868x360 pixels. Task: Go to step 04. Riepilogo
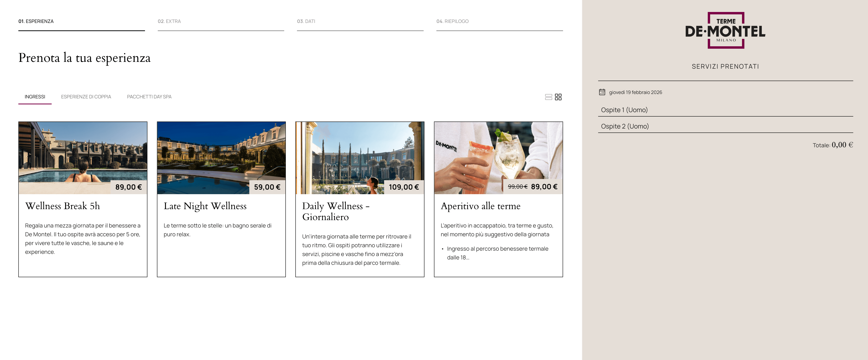[452, 21]
